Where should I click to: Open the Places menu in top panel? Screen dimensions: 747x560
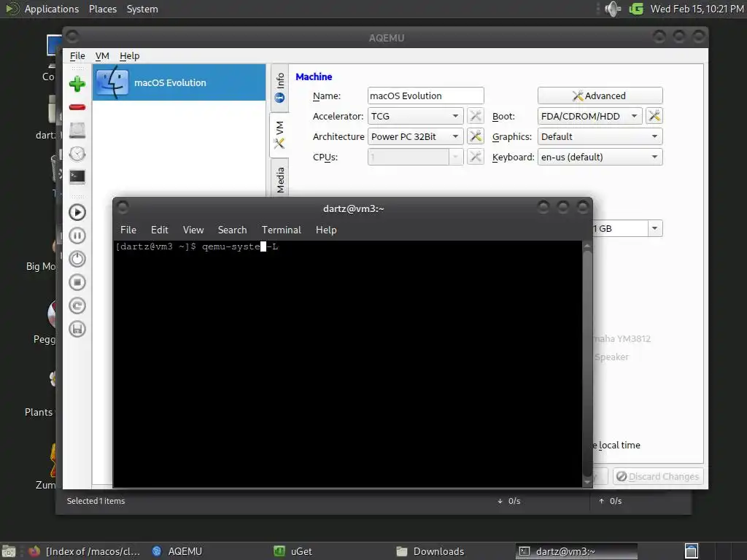click(103, 9)
